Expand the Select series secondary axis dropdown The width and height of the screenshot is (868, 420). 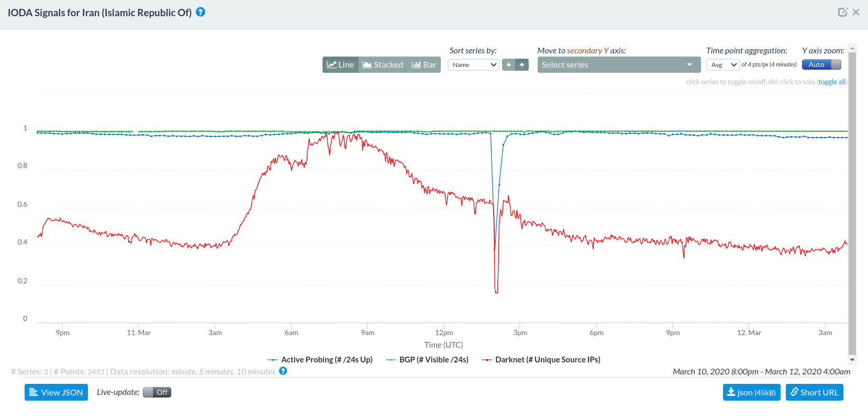[x=618, y=65]
